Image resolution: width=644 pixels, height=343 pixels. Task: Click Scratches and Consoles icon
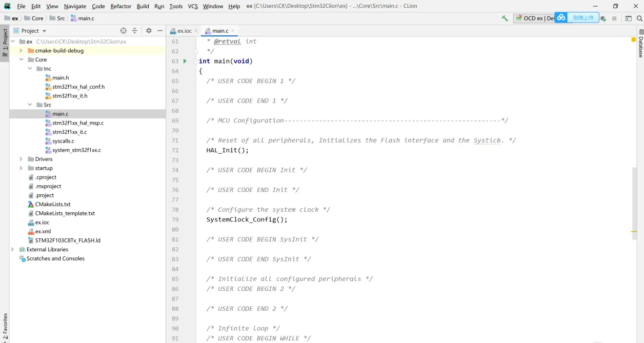(23, 259)
